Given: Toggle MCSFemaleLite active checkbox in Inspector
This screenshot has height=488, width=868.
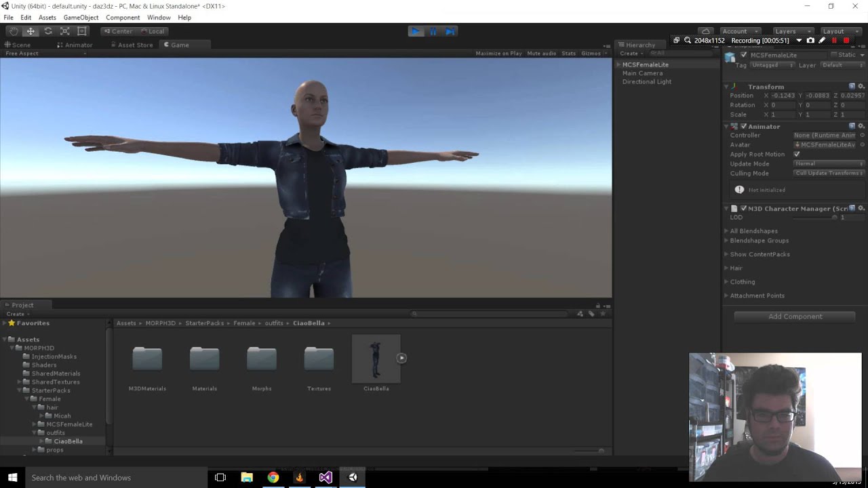Looking at the screenshot, I should [744, 55].
